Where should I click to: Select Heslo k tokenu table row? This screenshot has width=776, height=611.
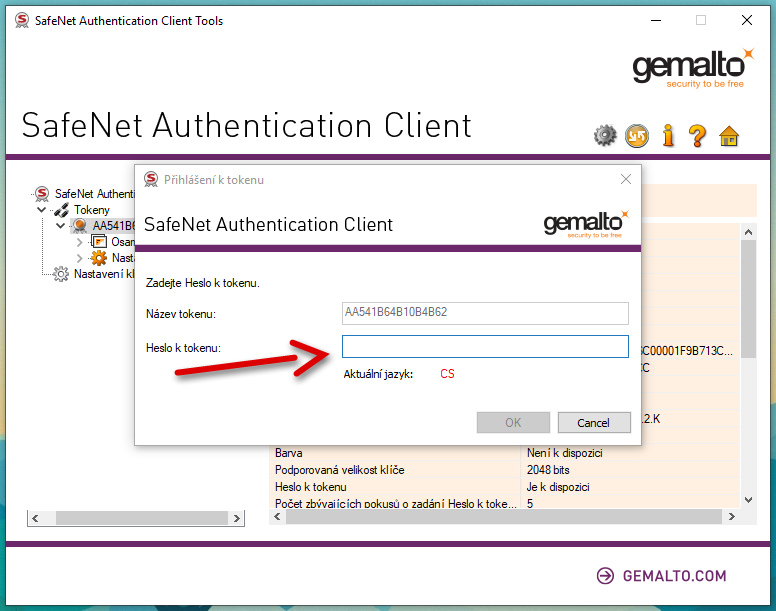pyautogui.click(x=504, y=487)
